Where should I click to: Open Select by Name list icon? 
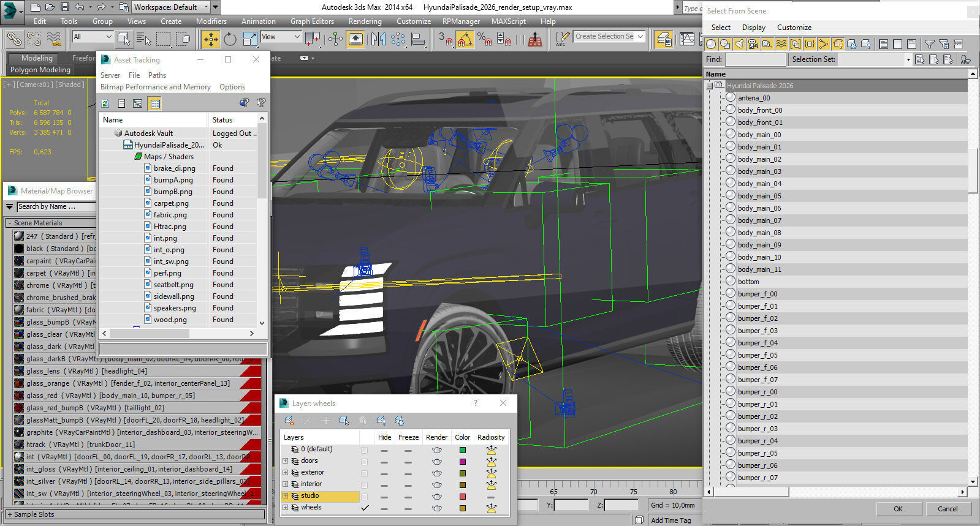click(x=144, y=39)
